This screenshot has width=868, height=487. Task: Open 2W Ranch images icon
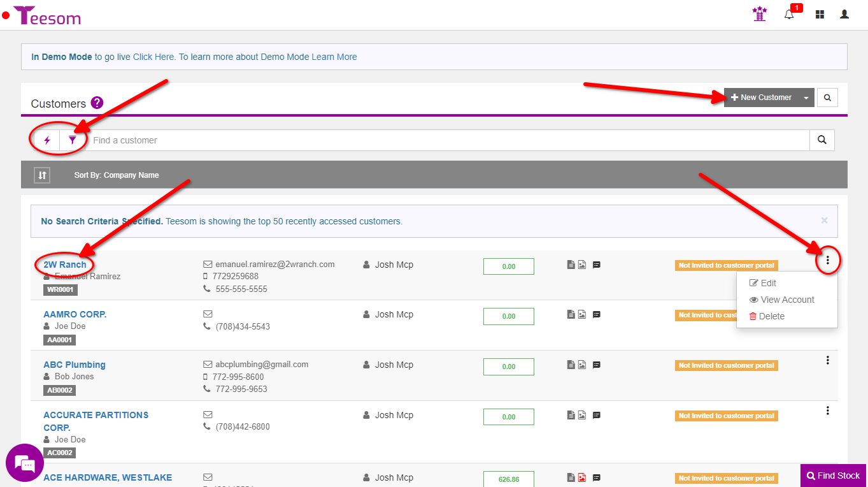[x=582, y=265]
